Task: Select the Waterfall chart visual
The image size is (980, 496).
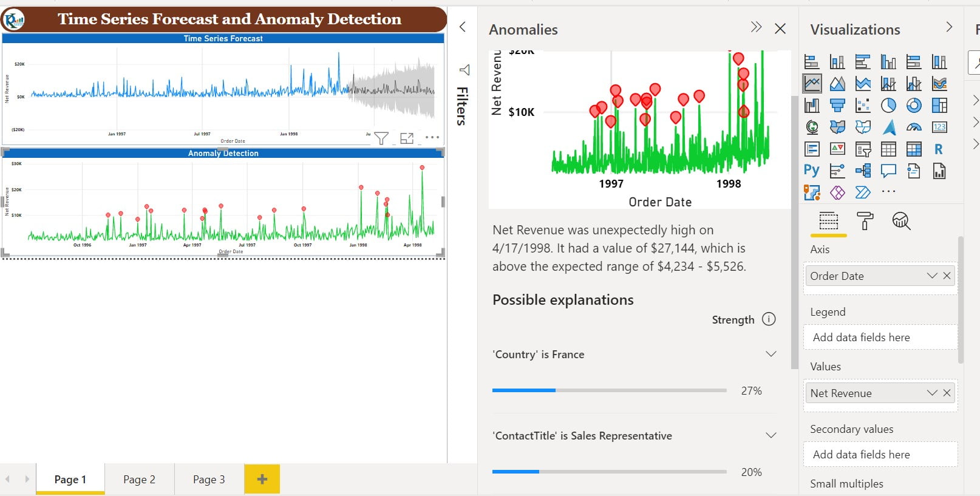Action: (812, 106)
